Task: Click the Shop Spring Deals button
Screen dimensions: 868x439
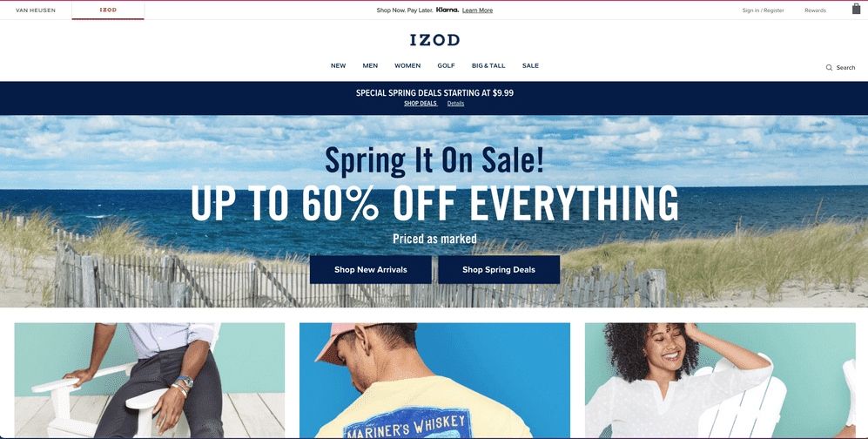Action: coord(499,270)
